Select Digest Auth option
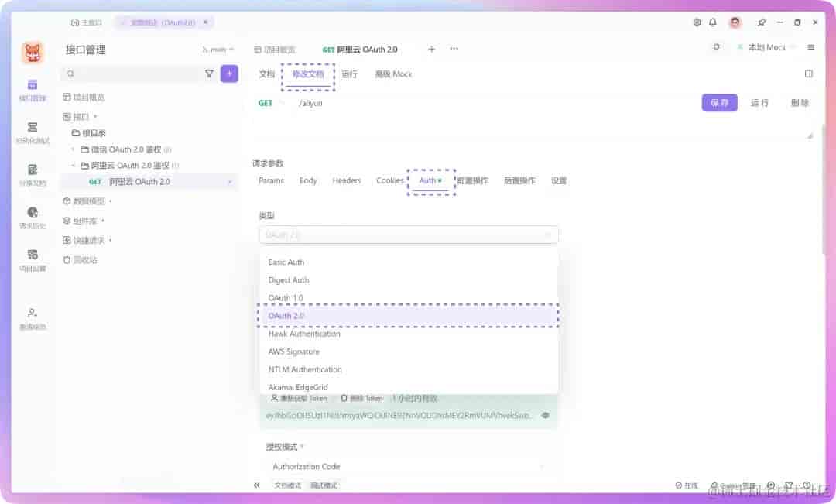The height and width of the screenshot is (504, 836). (x=409, y=280)
